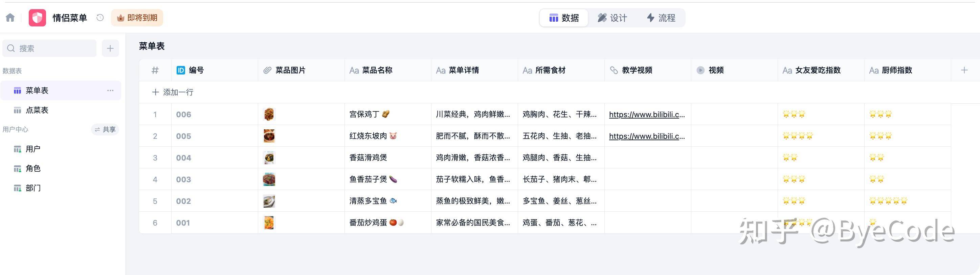Viewport: 980px width, 275px height.
Task: Open 香菇滑鸡煲 dish thumbnail
Action: tap(269, 157)
